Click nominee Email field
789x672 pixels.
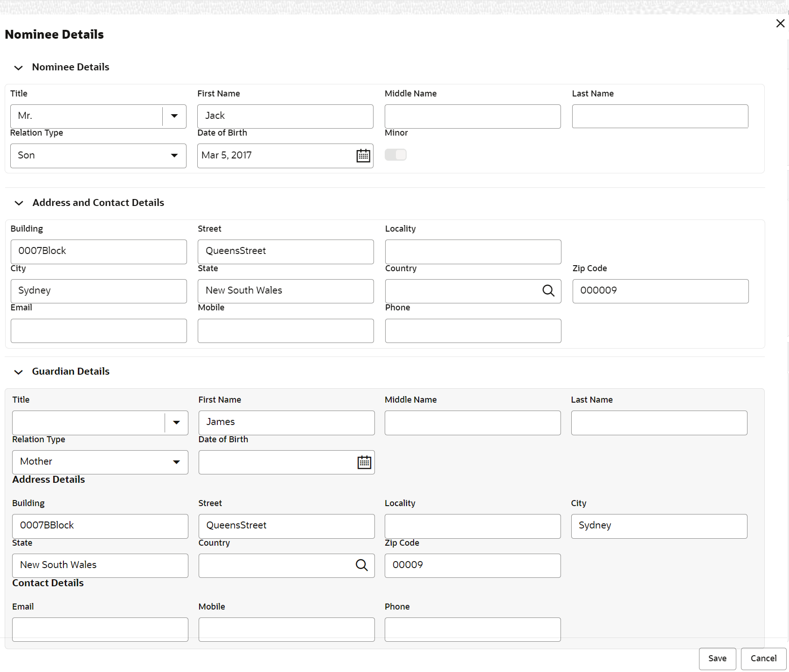click(99, 331)
